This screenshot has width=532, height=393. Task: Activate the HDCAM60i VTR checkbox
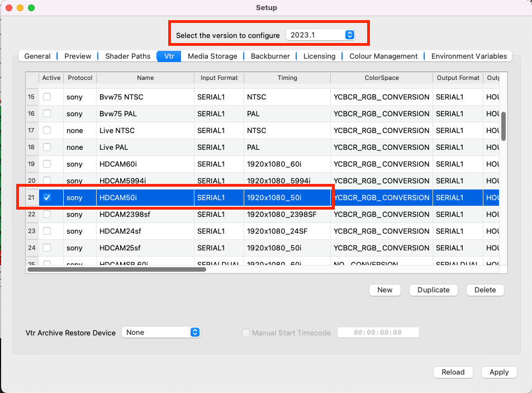click(x=47, y=164)
